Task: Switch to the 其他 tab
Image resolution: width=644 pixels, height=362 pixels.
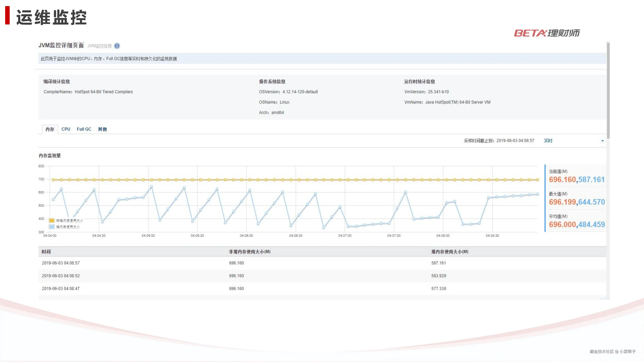Action: pos(102,129)
